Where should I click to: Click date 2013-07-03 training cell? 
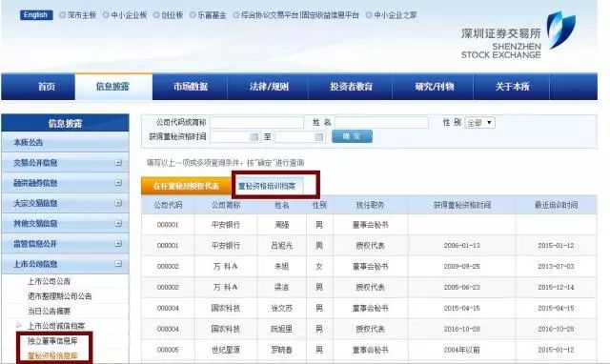pos(556,267)
